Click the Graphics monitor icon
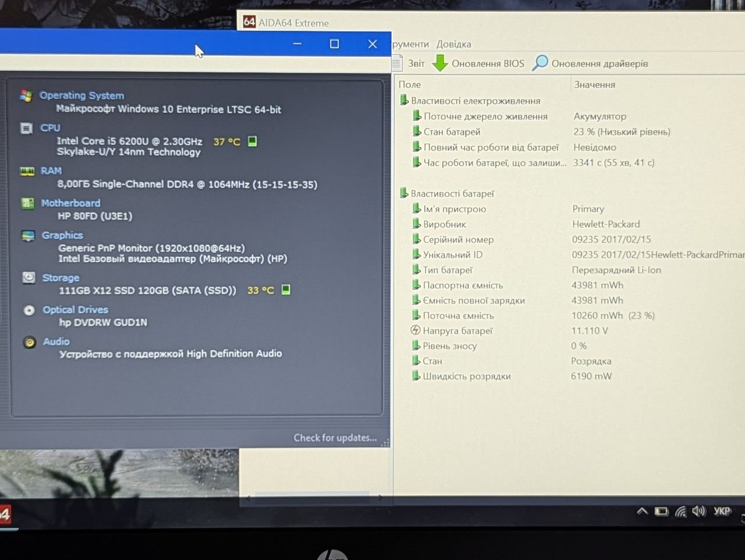The width and height of the screenshot is (745, 560). (x=28, y=236)
